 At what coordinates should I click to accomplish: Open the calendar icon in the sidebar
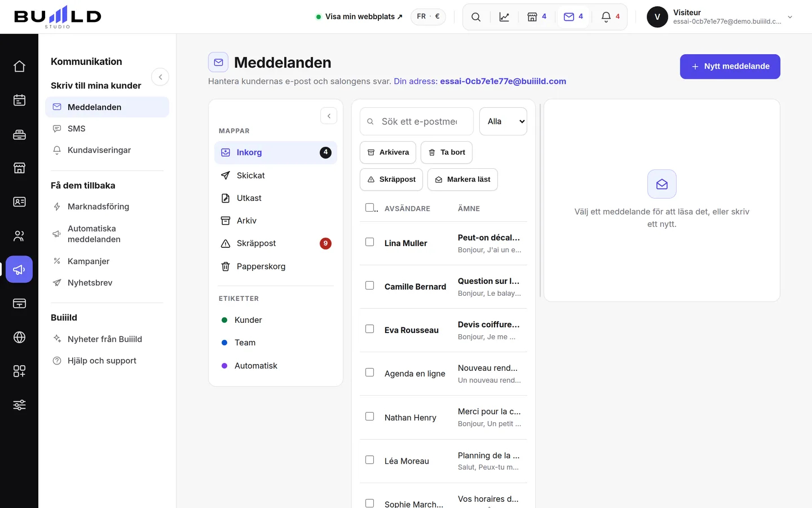19,100
